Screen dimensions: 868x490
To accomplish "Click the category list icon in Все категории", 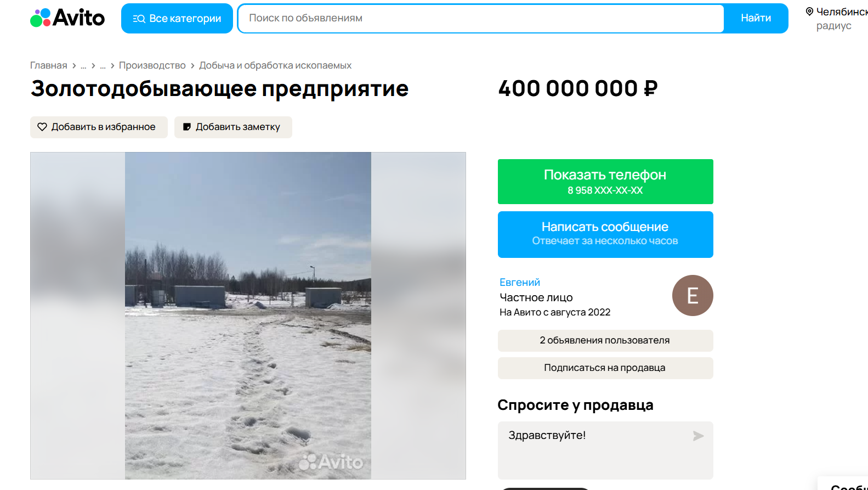I will 139,19.
